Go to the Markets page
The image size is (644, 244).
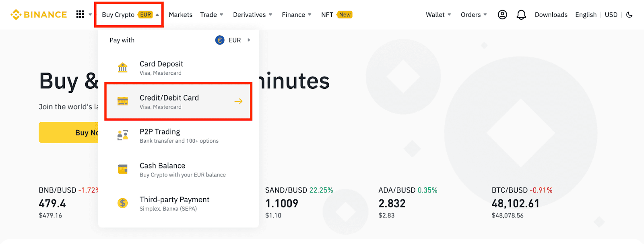(x=180, y=15)
